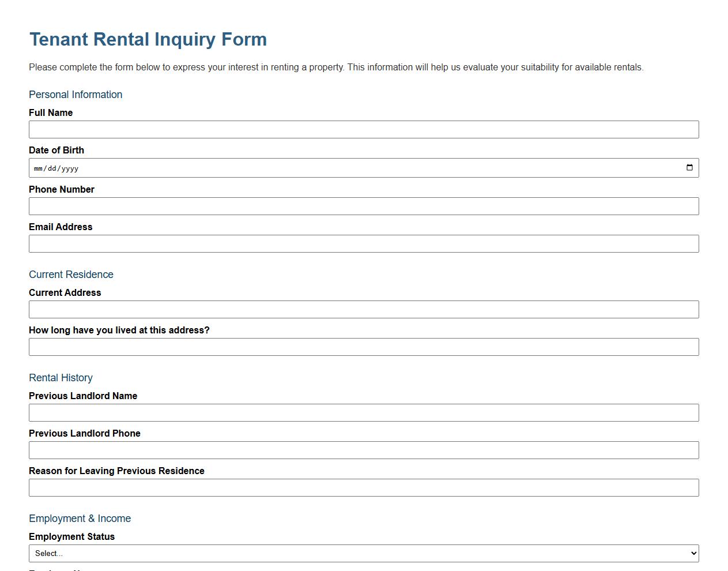Click the 'How long have you lived' field
The image size is (728, 571).
click(x=364, y=347)
